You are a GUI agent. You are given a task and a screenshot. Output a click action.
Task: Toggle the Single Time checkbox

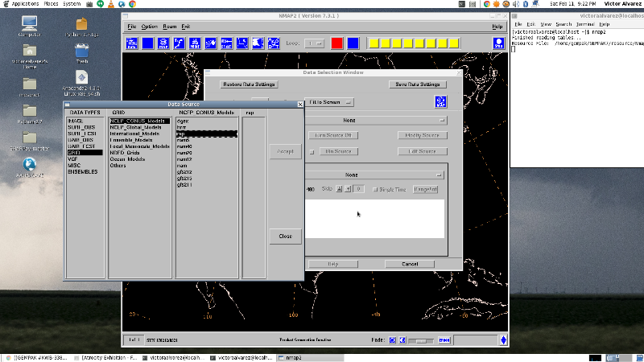(x=375, y=189)
